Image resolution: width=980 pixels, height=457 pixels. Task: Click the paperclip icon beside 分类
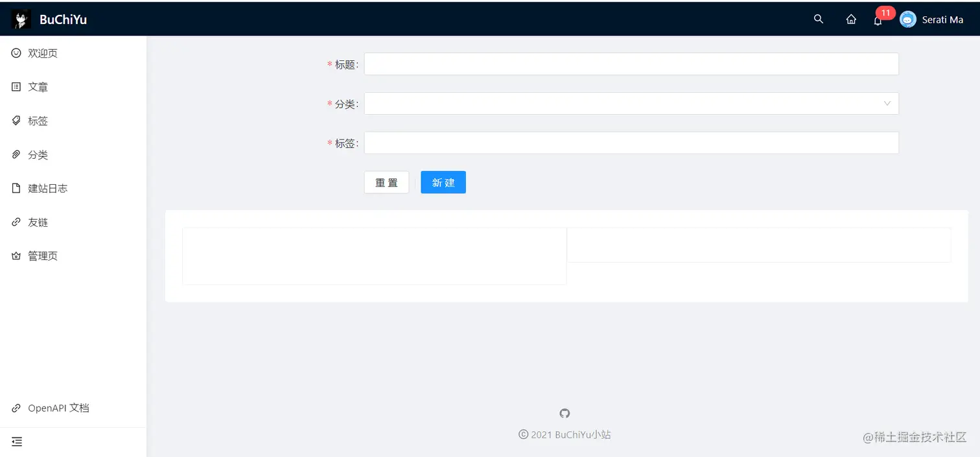(x=17, y=154)
